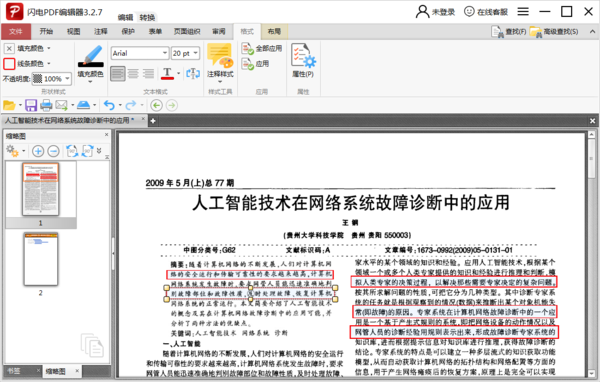Expand the email dropdown arrow
Screen dimensions: 600x382
[72, 105]
